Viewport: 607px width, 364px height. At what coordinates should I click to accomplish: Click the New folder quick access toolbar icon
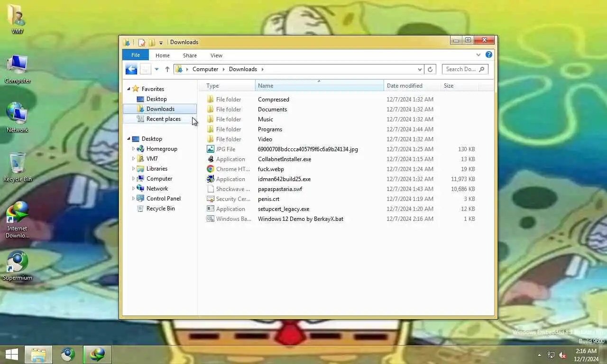pos(152,42)
